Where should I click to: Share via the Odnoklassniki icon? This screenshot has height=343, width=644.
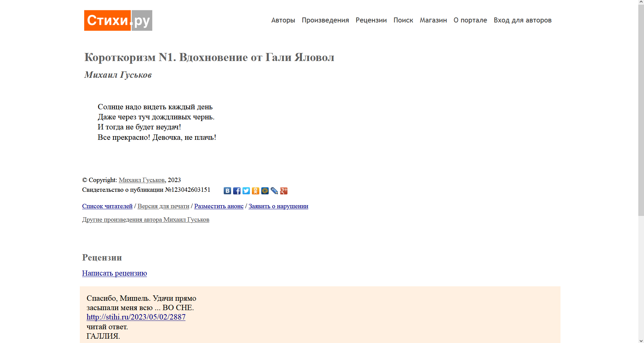pyautogui.click(x=255, y=191)
